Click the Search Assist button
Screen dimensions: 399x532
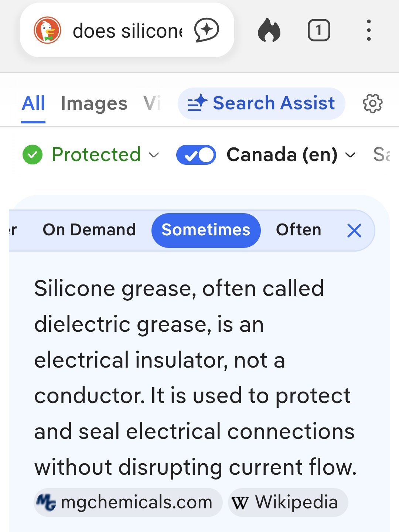(x=261, y=103)
